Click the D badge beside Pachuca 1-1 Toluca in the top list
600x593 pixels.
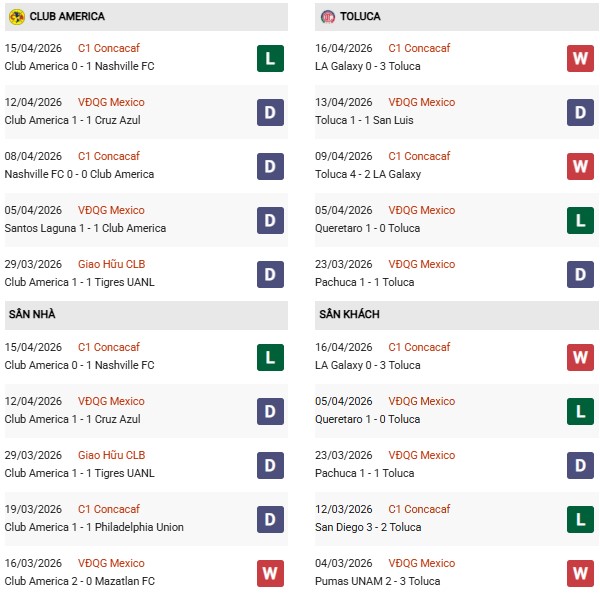(580, 274)
